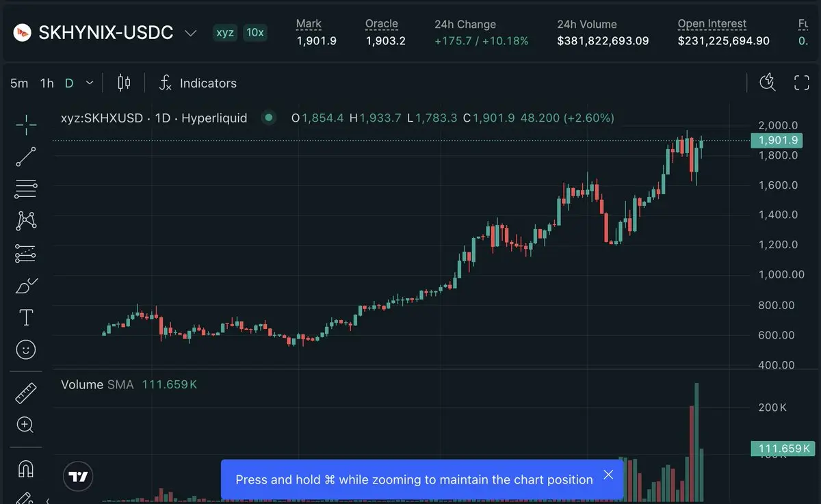Click the 111.659K volume axis label

(x=784, y=449)
